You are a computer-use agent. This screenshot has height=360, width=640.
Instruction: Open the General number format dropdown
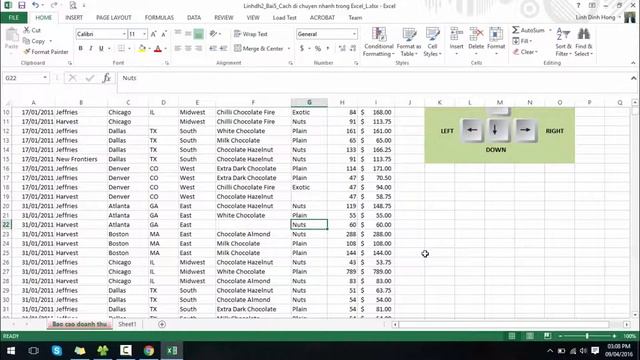coord(354,34)
